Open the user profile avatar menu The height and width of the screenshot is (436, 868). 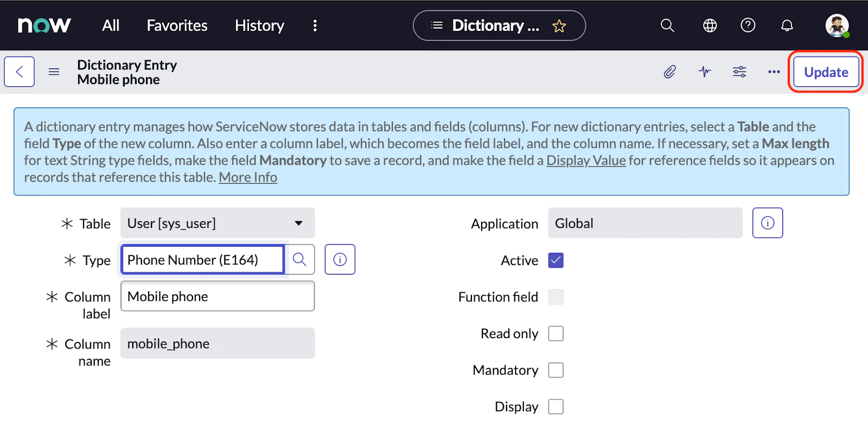click(x=837, y=25)
